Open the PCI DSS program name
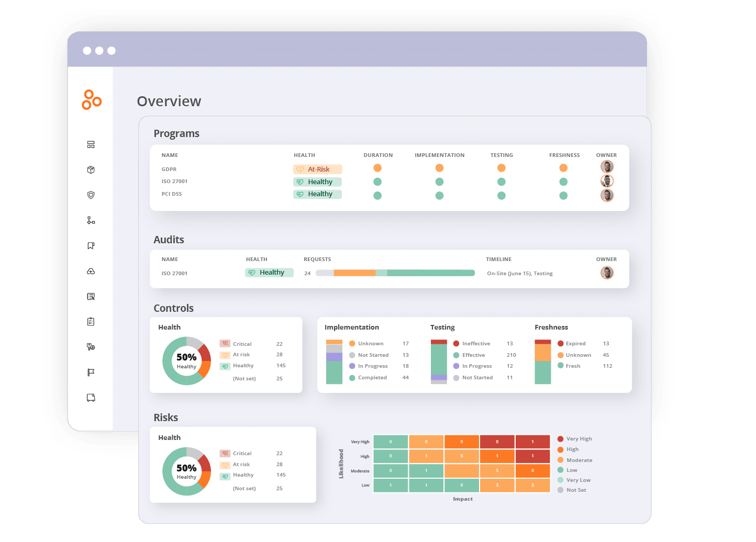Screen dimensions: 756x542 pyautogui.click(x=172, y=194)
